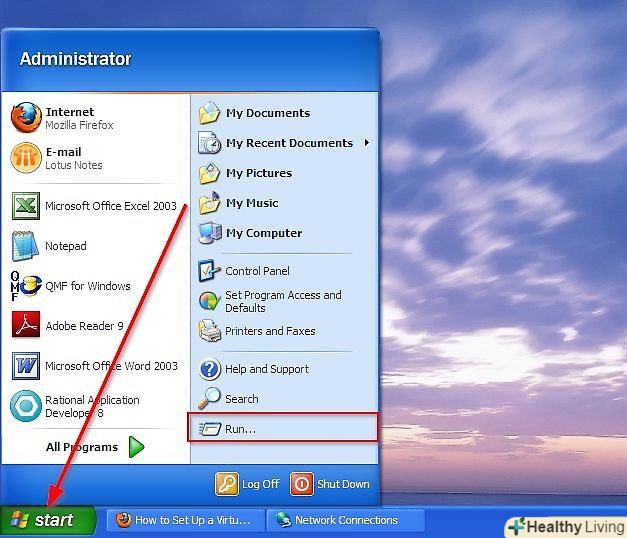Switch to 'How to Set Up a Virtu...' taskbar window
Screen dimensions: 627x538
[186, 520]
